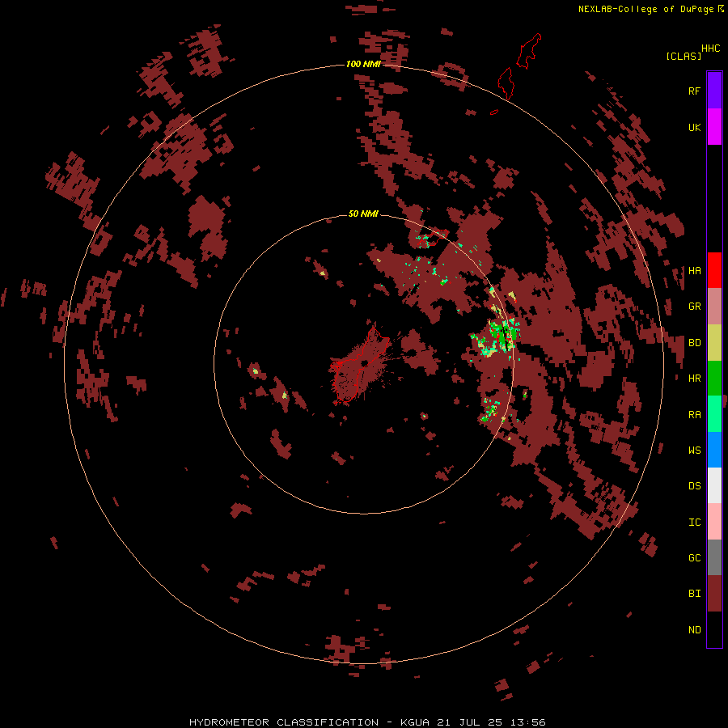Click the HA red legend swatch
This screenshot has height=728, width=728.
click(x=714, y=270)
